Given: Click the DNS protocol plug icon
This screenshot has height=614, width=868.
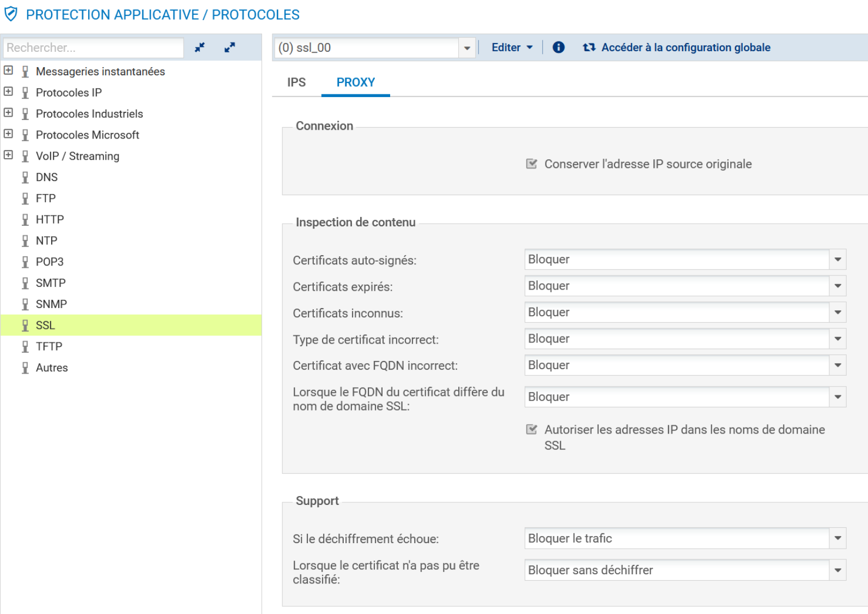Looking at the screenshot, I should [25, 177].
